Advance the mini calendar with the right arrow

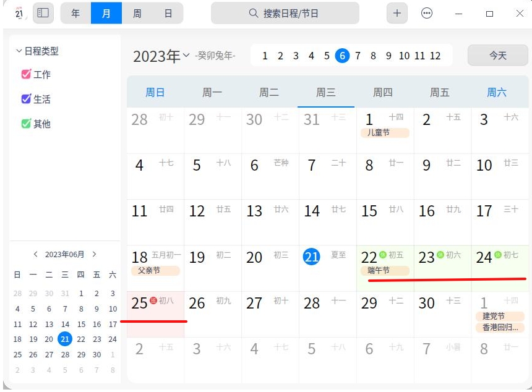94,254
